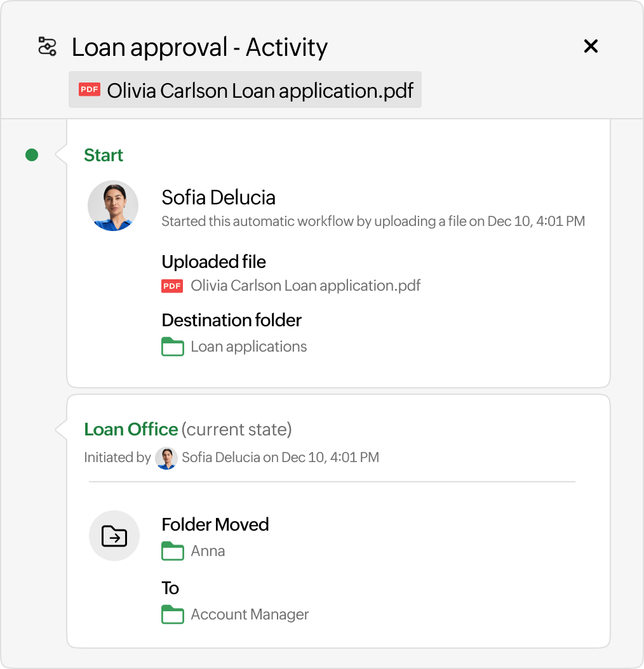
Task: Click the Sofia Delucia name link
Action: point(218,197)
